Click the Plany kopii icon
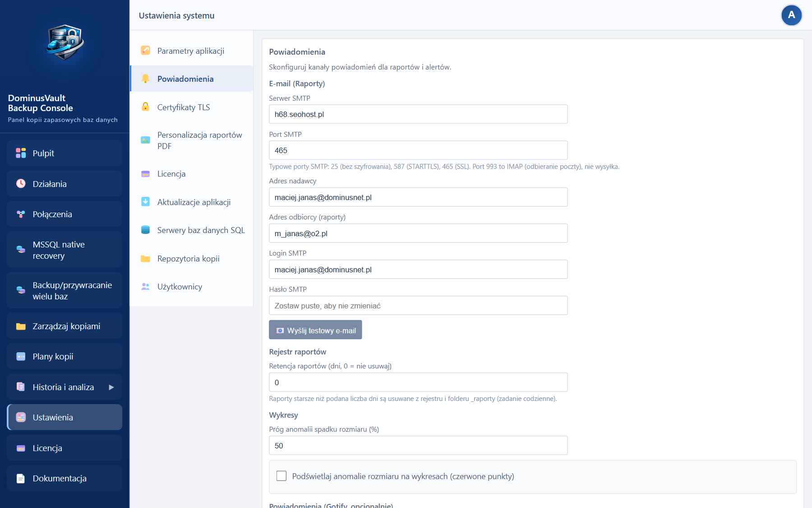The height and width of the screenshot is (508, 812). 21,356
